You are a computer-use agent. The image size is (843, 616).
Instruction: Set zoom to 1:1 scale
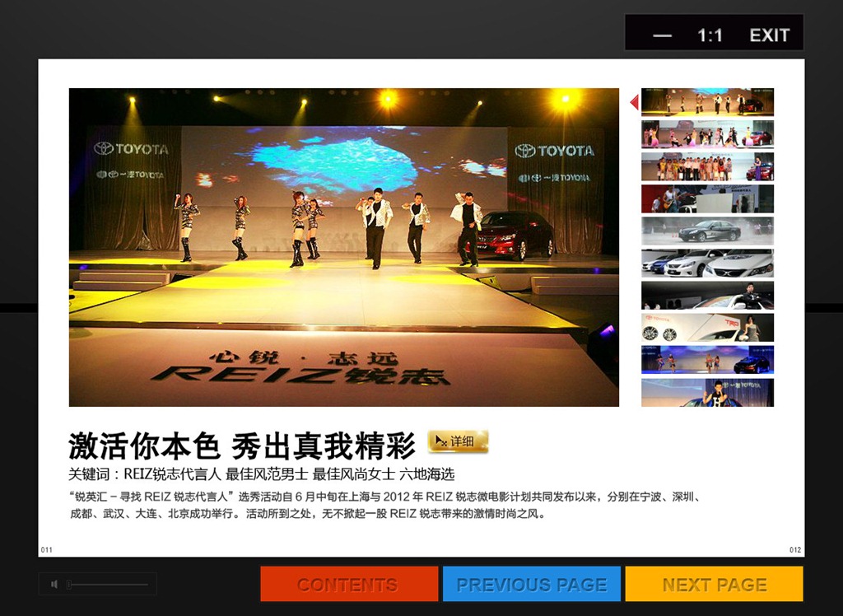[710, 35]
